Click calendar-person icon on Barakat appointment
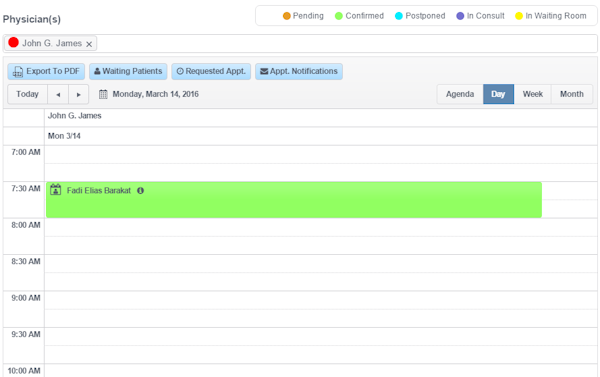600x377 pixels. pyautogui.click(x=55, y=189)
